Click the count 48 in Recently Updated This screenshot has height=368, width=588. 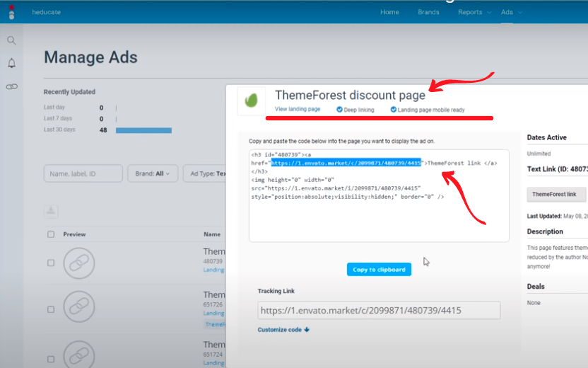[103, 130]
